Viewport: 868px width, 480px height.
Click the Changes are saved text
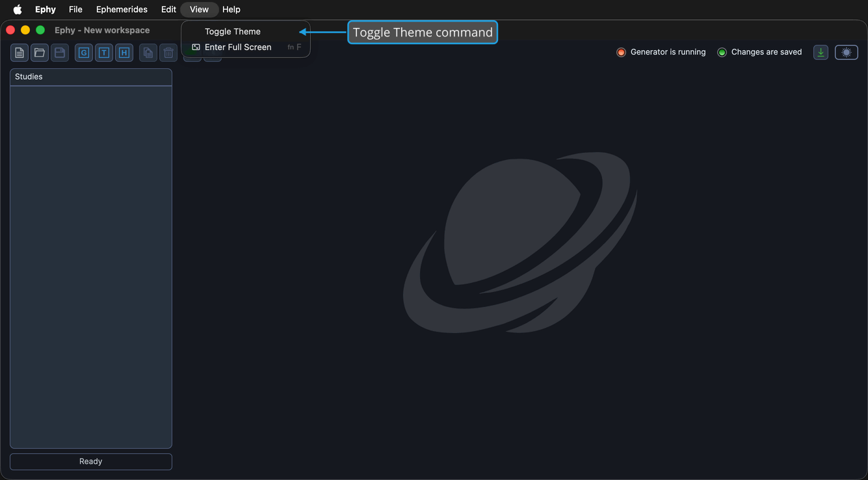767,52
